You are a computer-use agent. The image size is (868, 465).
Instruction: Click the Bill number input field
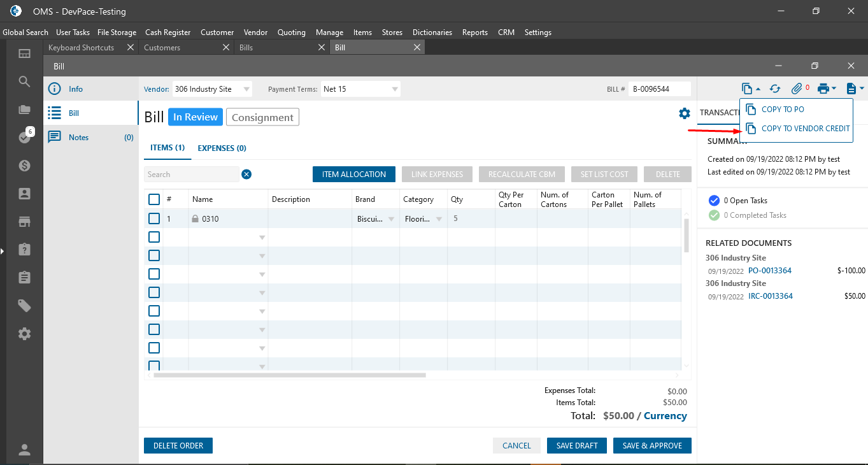pos(659,89)
